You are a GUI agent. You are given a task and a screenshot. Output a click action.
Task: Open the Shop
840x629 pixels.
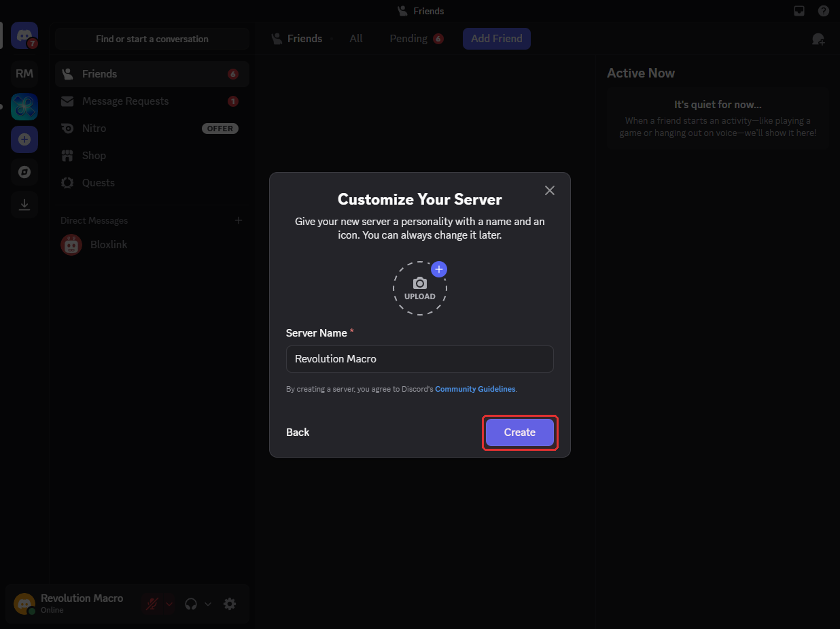pyautogui.click(x=152, y=156)
